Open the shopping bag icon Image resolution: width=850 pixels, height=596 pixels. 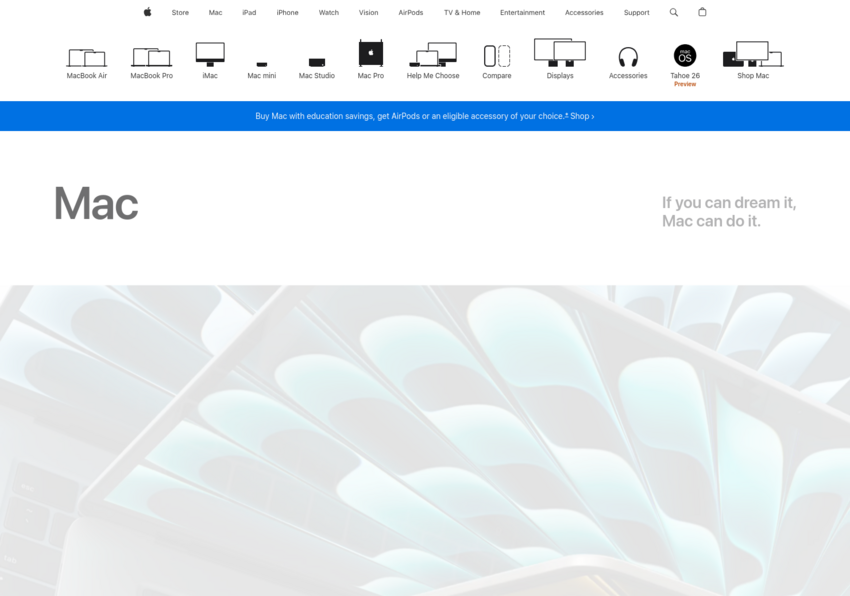[x=702, y=12]
